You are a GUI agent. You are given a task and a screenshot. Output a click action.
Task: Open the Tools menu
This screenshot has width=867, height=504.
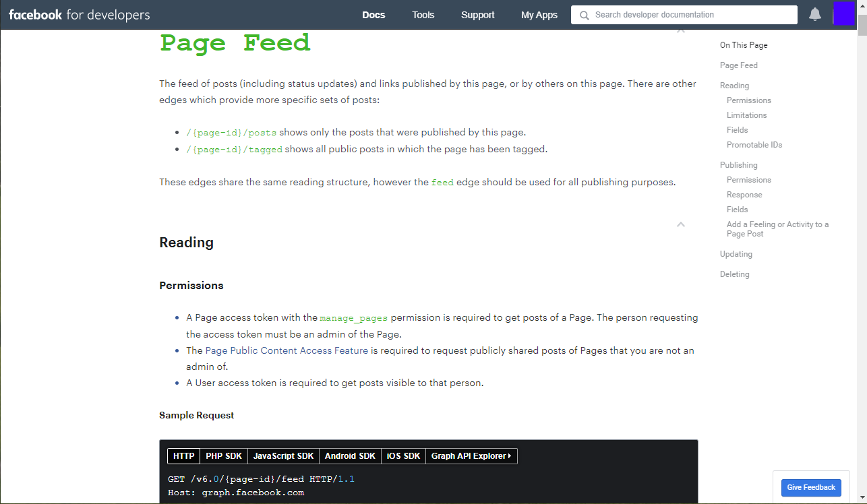click(423, 15)
